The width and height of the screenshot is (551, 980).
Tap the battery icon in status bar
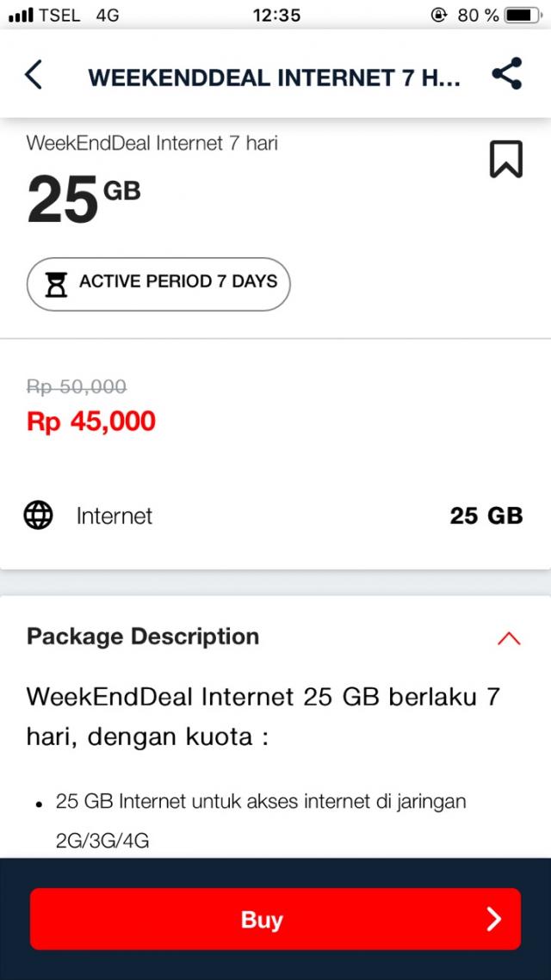click(523, 15)
